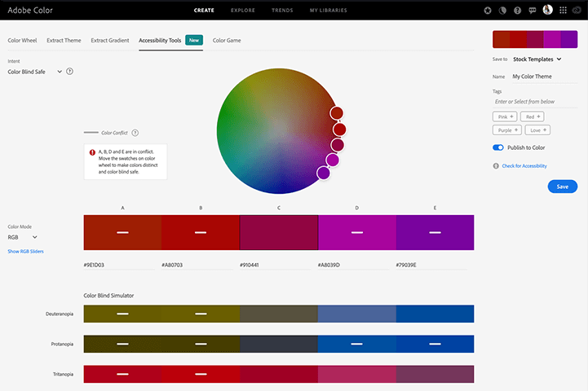
Task: Click the #79039E hex field
Action: coord(431,266)
